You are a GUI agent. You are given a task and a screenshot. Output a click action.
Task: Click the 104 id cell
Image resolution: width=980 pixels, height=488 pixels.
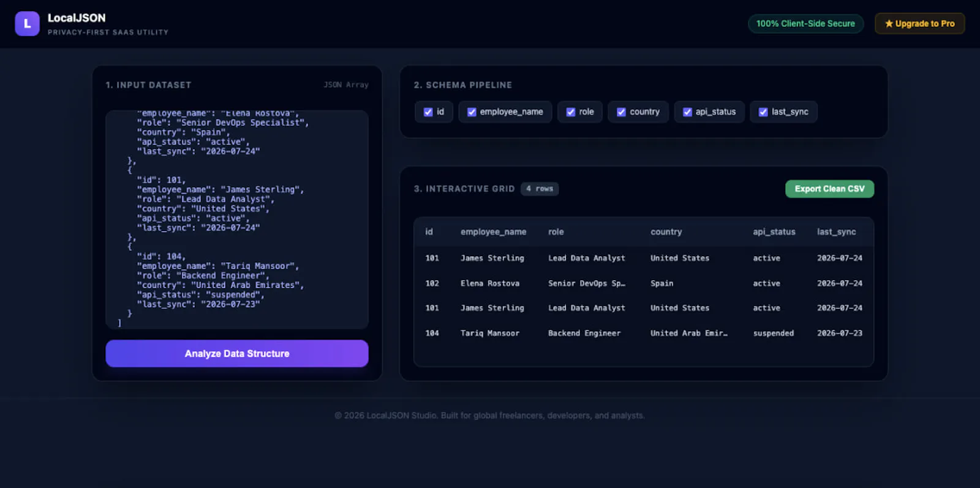coord(432,333)
